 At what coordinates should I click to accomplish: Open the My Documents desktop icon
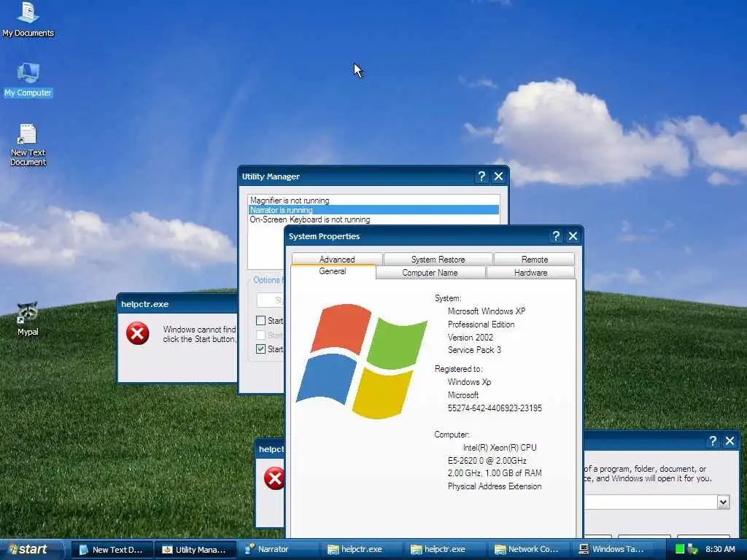coord(28,19)
